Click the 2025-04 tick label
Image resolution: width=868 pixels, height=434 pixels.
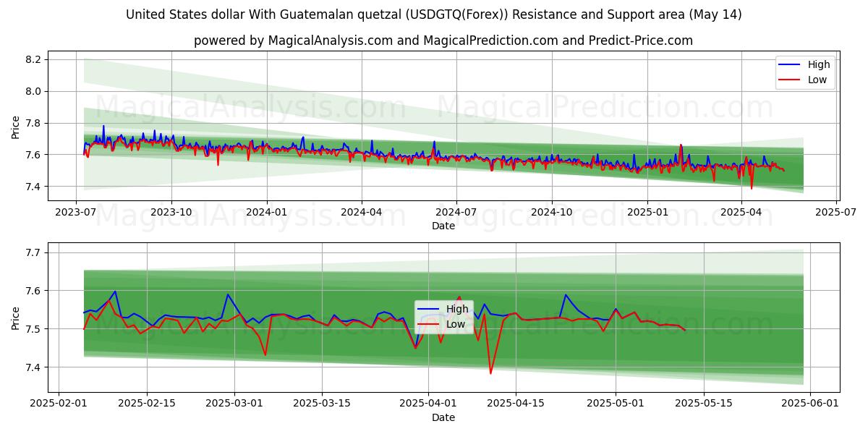tap(741, 212)
